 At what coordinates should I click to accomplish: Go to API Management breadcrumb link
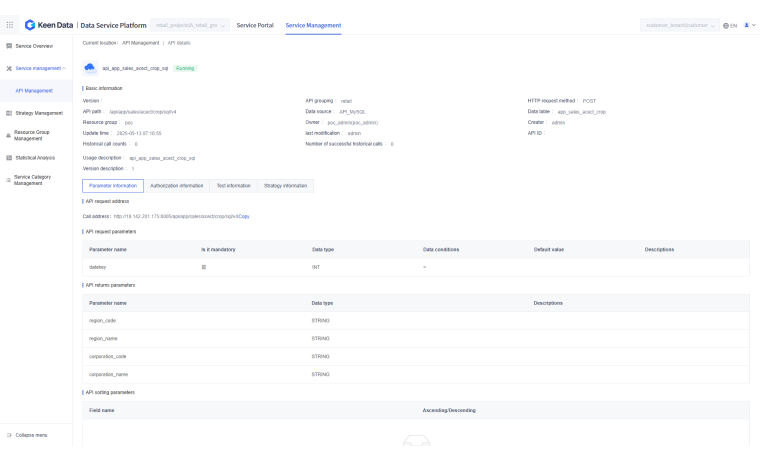tap(141, 43)
